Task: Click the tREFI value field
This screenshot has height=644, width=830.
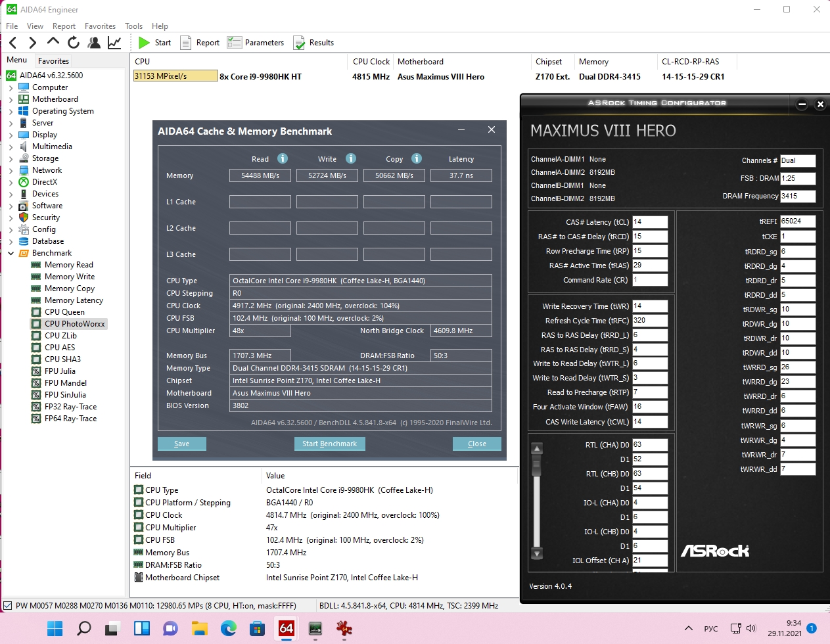Action: (798, 221)
